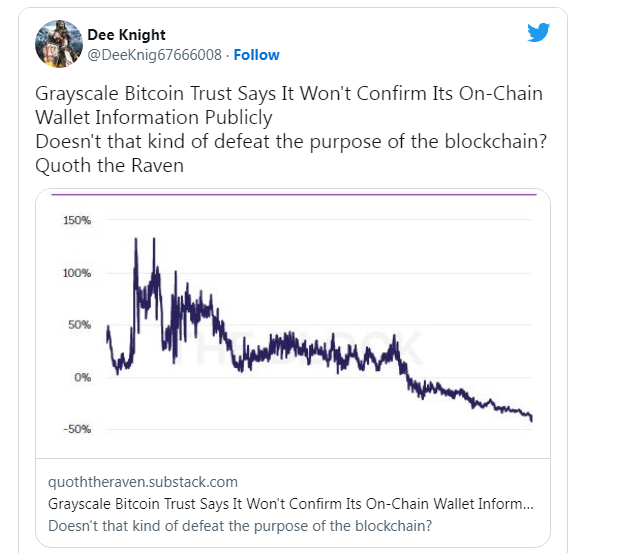
Task: Open the premium chart preview image
Action: 293,324
